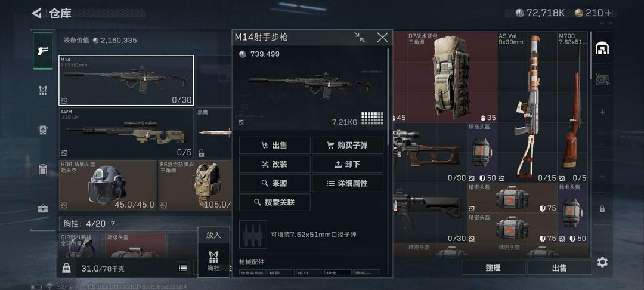
Task: Click the 出售 button in M14 popup
Action: pyautogui.click(x=274, y=146)
